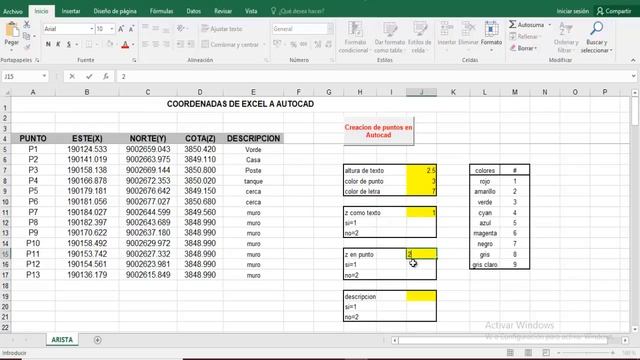The width and height of the screenshot is (640, 360).
Task: Open the Archivo menu
Action: click(13, 11)
